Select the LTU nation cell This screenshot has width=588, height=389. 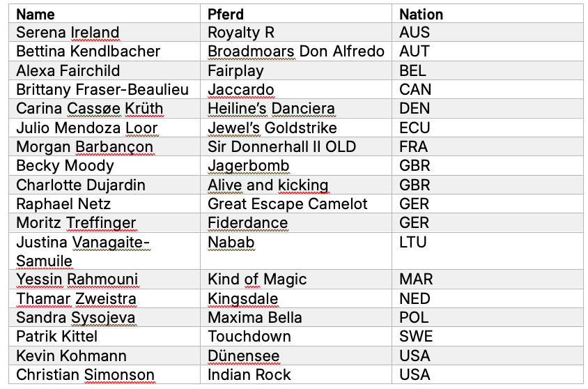click(x=413, y=243)
